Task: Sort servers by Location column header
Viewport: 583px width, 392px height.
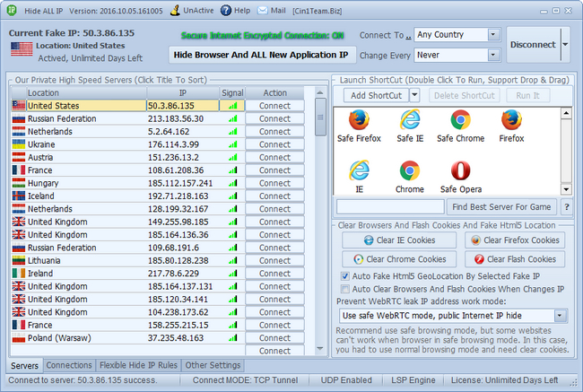Action: (87, 92)
